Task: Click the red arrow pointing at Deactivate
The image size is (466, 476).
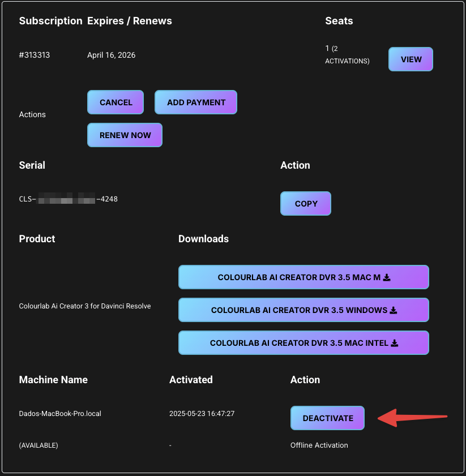Action: (x=412, y=419)
